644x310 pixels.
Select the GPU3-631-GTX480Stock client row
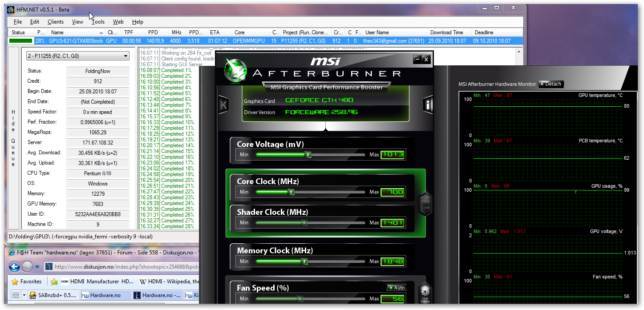pos(265,40)
